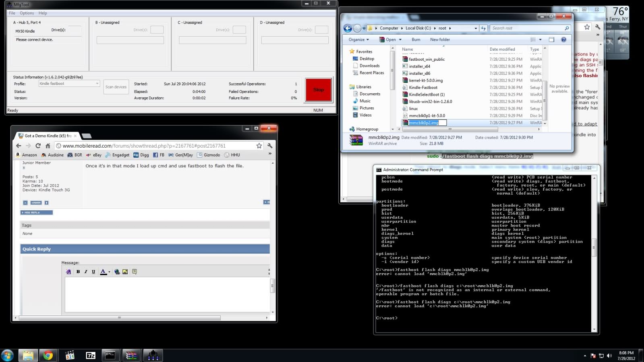Click the remove text formatting icon
Screen dimensions: 644x362
coord(68,271)
